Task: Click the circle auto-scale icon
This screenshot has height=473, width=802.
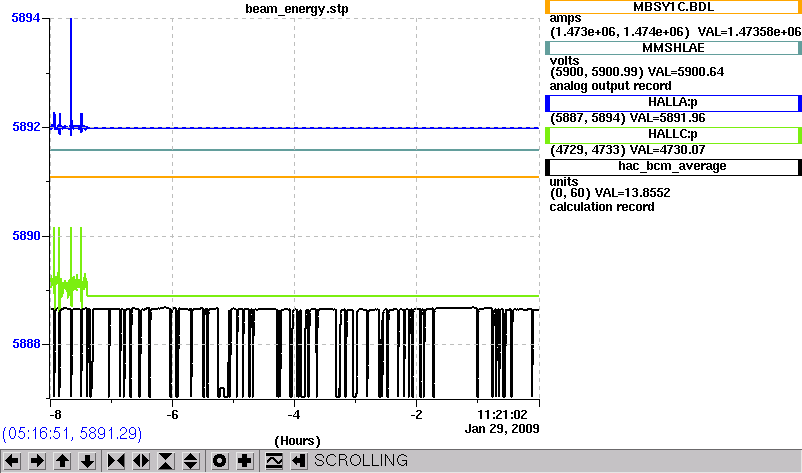Action: click(219, 461)
